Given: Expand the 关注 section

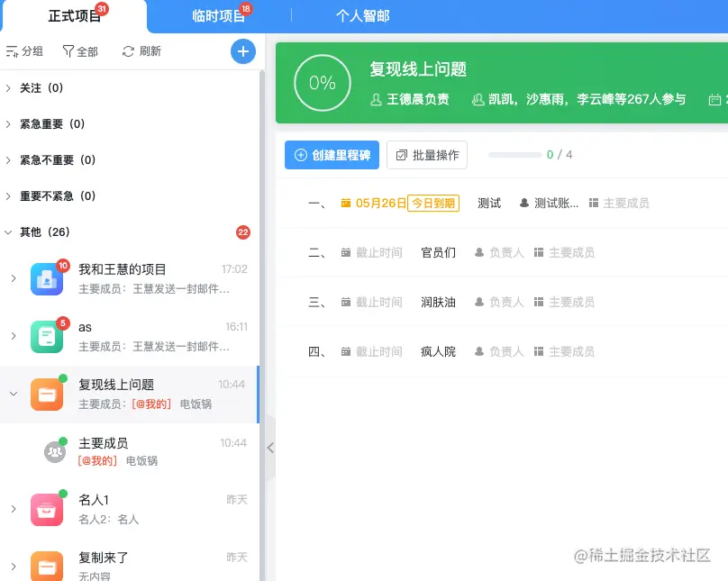Looking at the screenshot, I should (9, 88).
